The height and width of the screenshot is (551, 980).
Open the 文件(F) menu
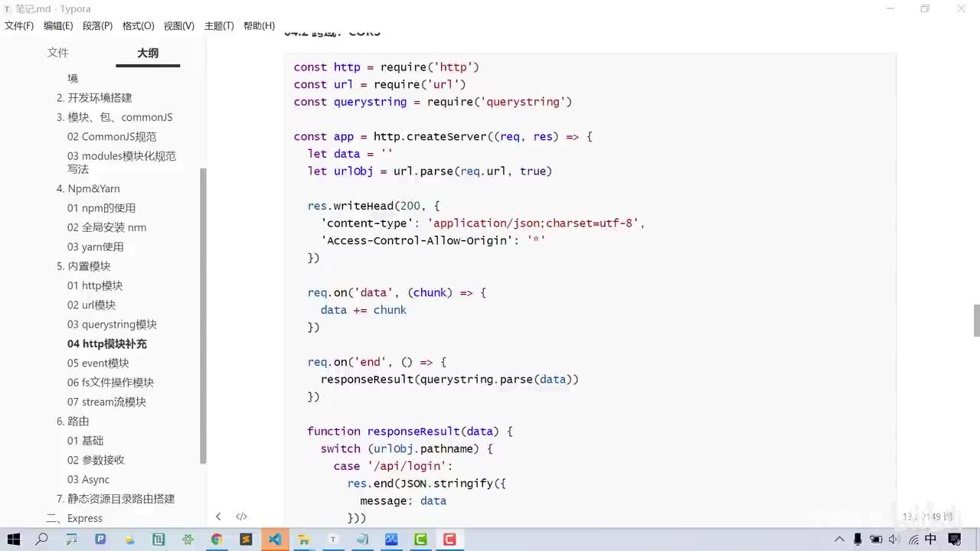[19, 26]
